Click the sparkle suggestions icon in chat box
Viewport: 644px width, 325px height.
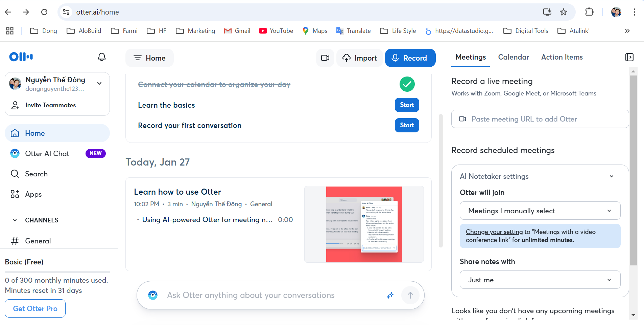pyautogui.click(x=390, y=295)
